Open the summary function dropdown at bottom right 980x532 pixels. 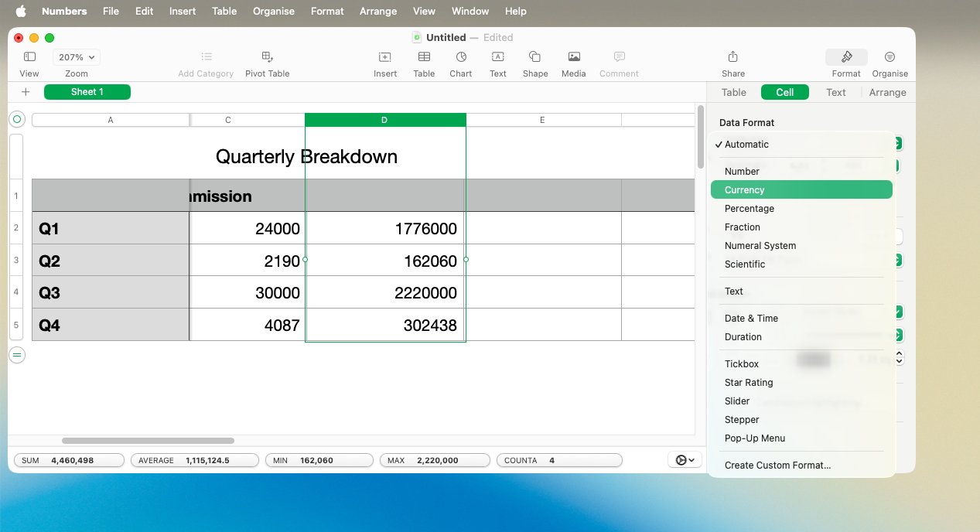pyautogui.click(x=683, y=459)
